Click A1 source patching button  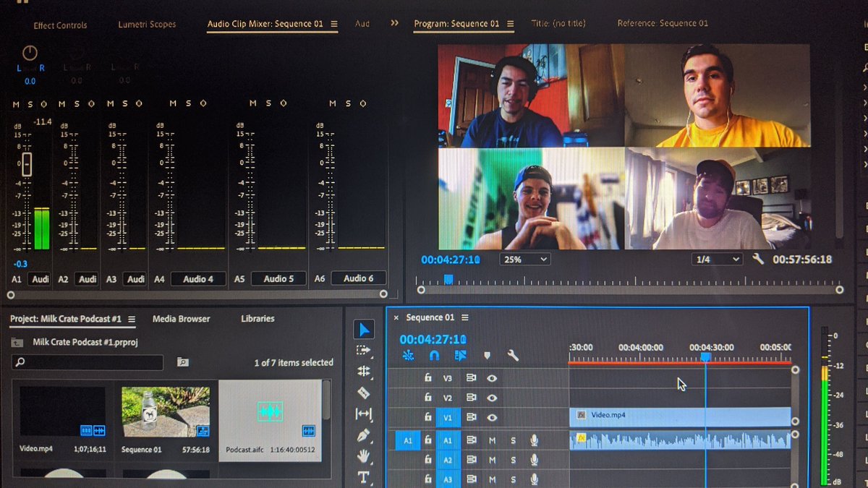[x=407, y=440]
